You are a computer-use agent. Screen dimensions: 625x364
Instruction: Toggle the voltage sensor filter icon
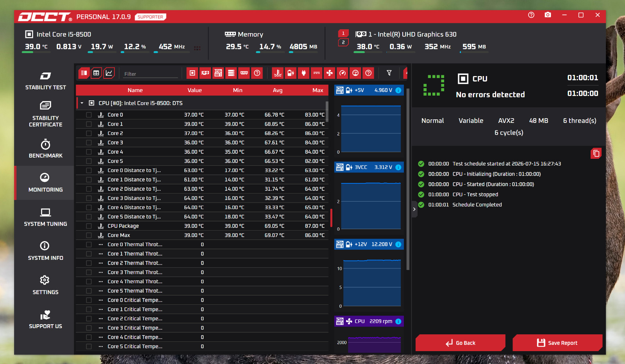[x=291, y=73]
